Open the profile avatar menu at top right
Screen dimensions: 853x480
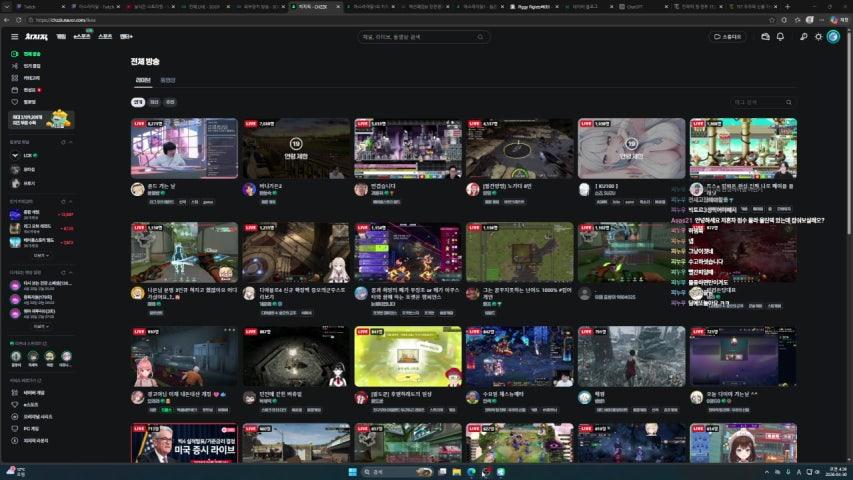(832, 37)
